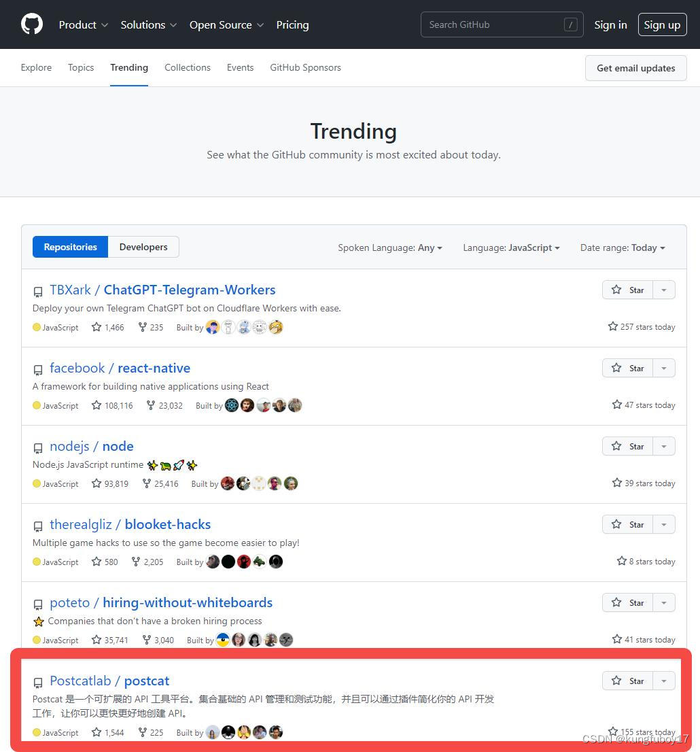Expand the Solutions menu
This screenshot has width=700, height=752.
pyautogui.click(x=148, y=24)
